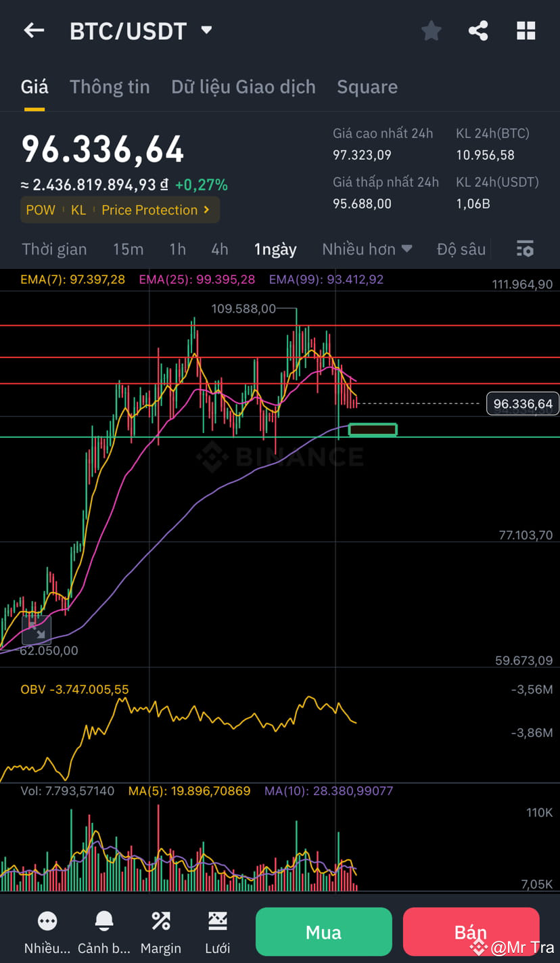Tap the share icon to share the chart
Screen dimensions: 560x963
click(x=478, y=30)
